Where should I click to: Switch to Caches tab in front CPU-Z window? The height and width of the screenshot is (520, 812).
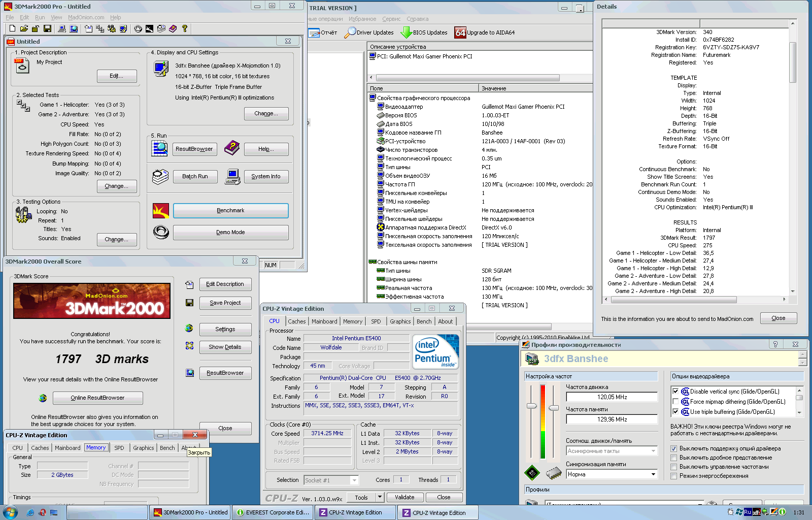(296, 321)
